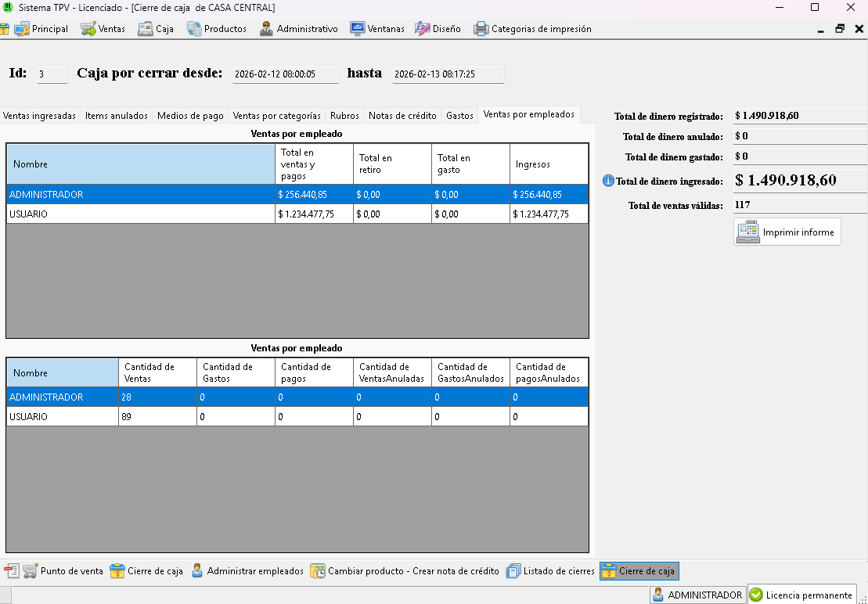The height and width of the screenshot is (604, 868).
Task: Open the Categorias de impresión printer icon
Action: 481,29
